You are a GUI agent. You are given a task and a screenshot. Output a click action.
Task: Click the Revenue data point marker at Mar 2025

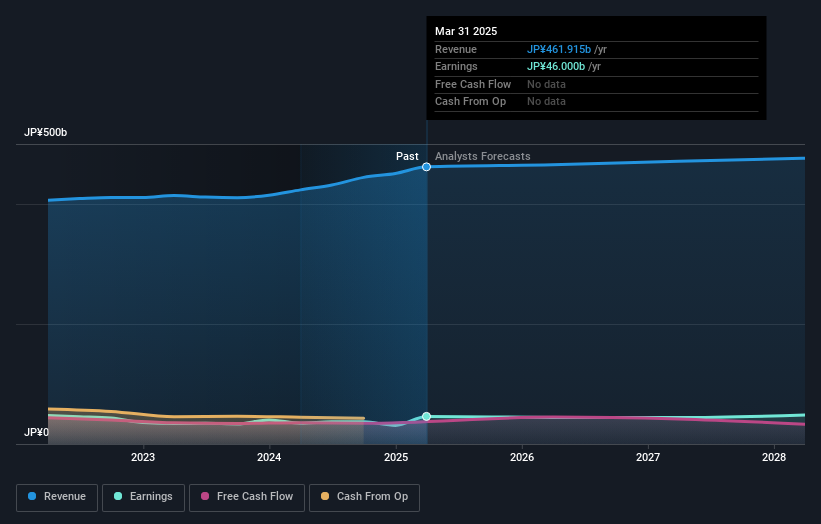coord(426,167)
